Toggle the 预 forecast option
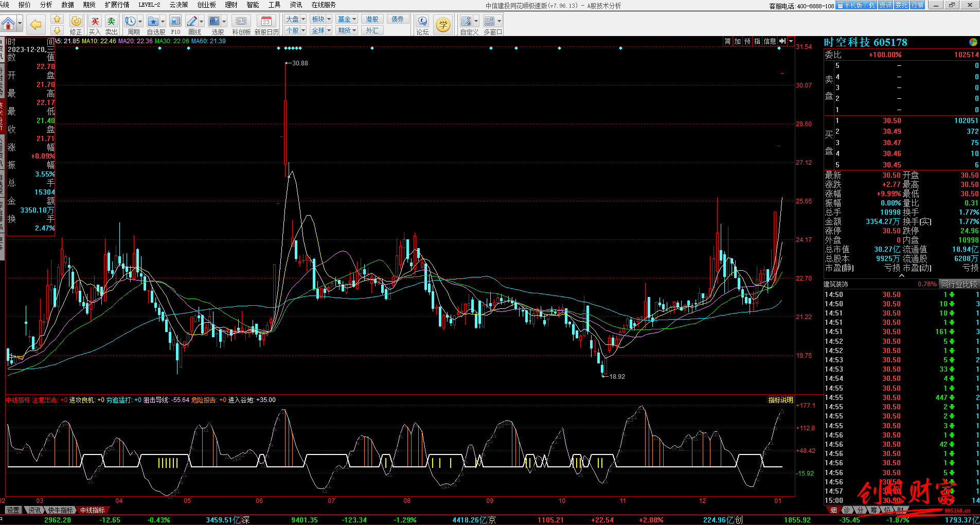 click(x=747, y=41)
